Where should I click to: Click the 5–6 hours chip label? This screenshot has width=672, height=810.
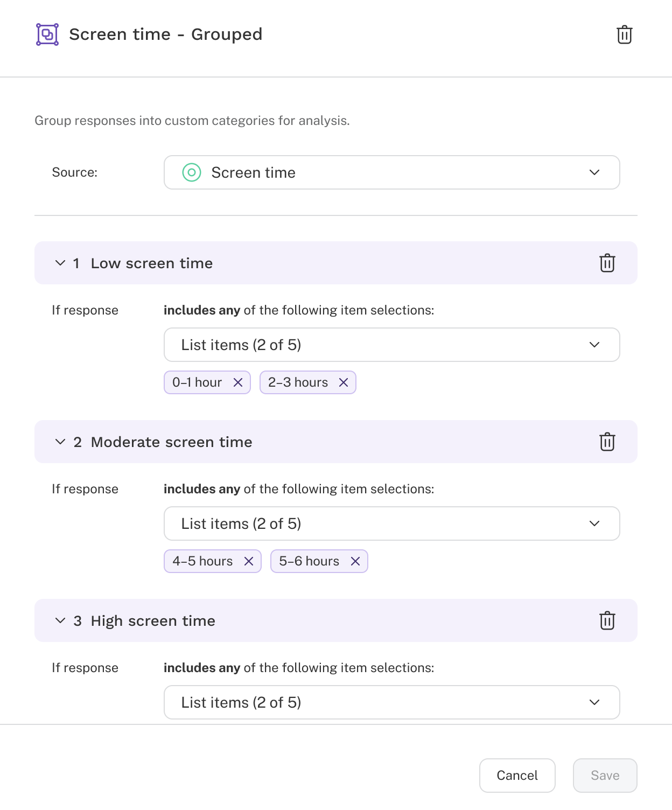(309, 561)
